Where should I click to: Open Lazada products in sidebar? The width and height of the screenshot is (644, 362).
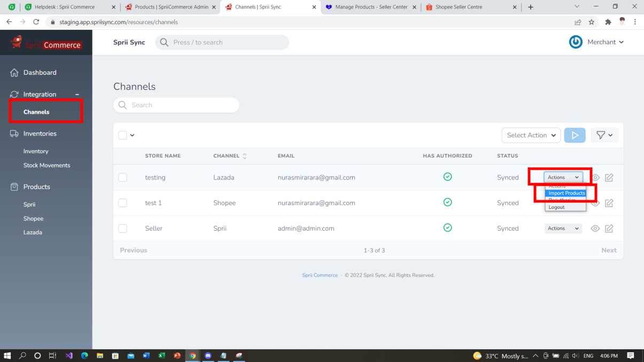[33, 233]
